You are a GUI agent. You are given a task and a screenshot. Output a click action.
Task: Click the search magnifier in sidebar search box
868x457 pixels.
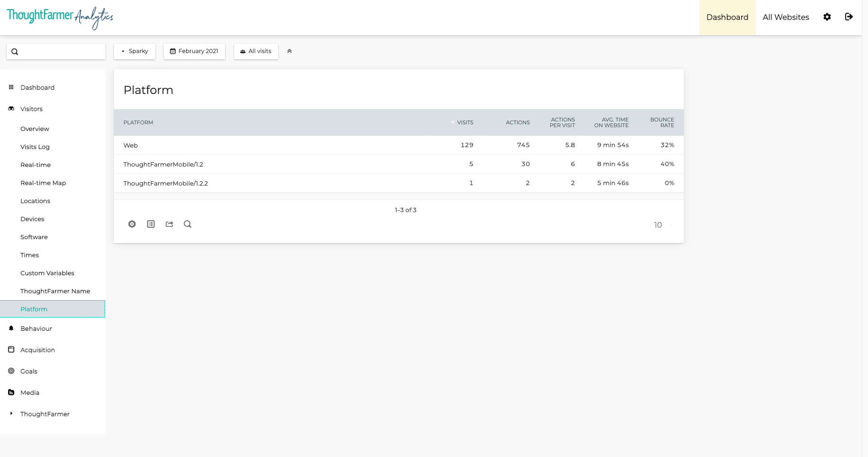click(15, 52)
